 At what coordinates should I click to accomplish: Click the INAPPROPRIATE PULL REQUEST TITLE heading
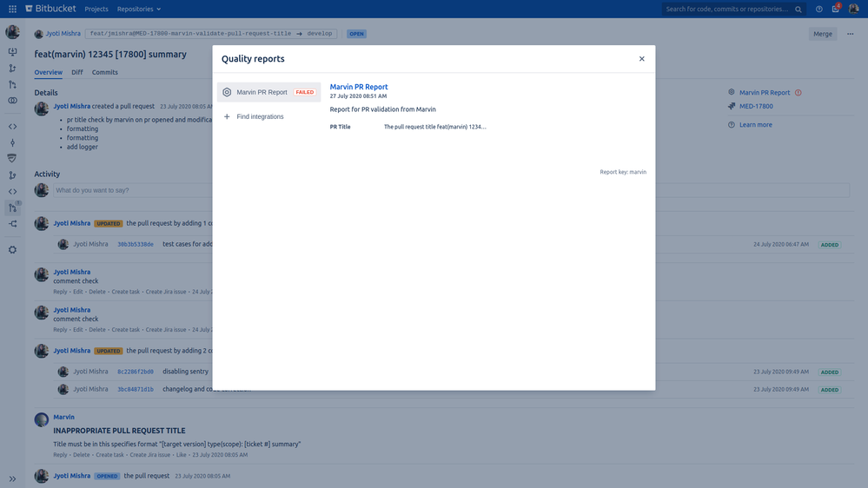pos(119,431)
